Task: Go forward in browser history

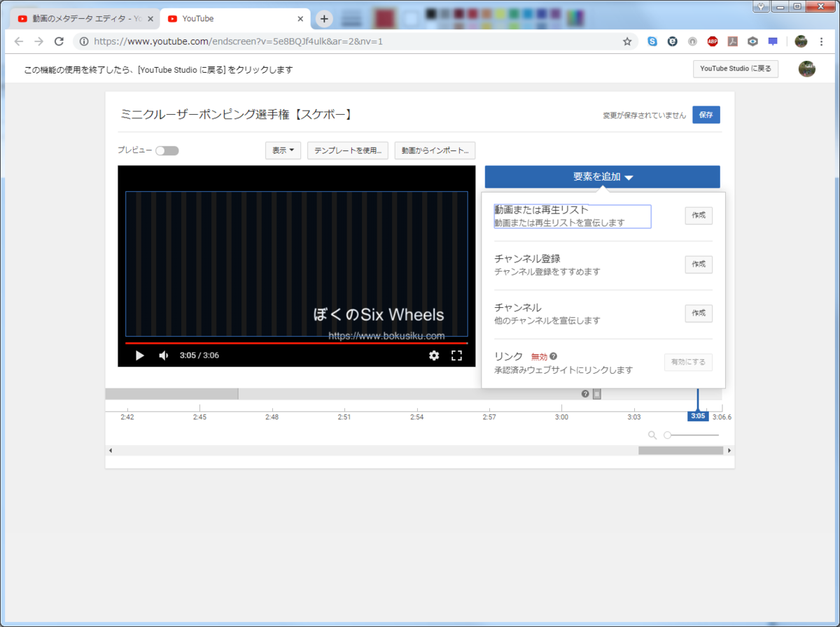Action: tap(38, 41)
